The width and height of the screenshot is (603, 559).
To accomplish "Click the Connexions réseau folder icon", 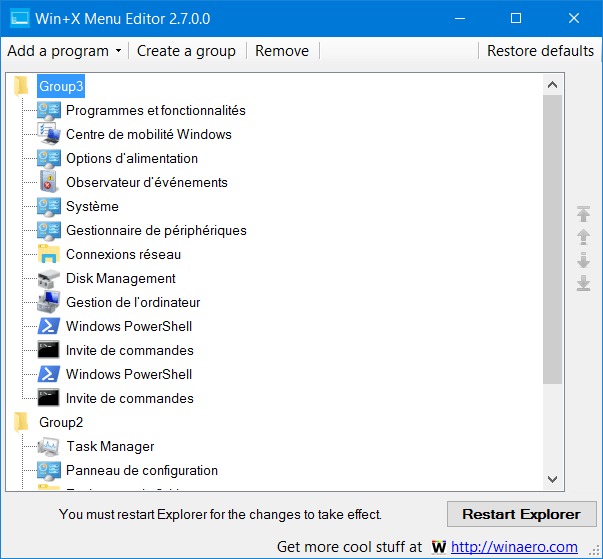I will [x=49, y=254].
